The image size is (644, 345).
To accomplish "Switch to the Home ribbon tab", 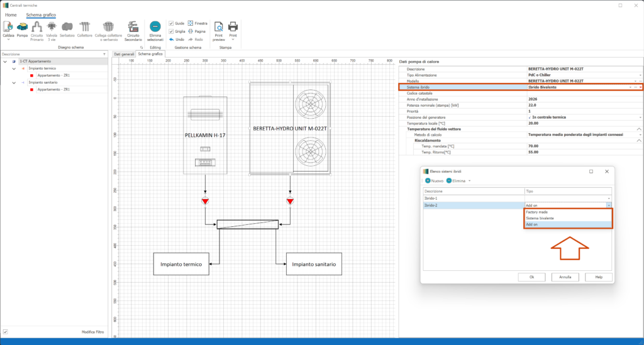I will pyautogui.click(x=11, y=14).
